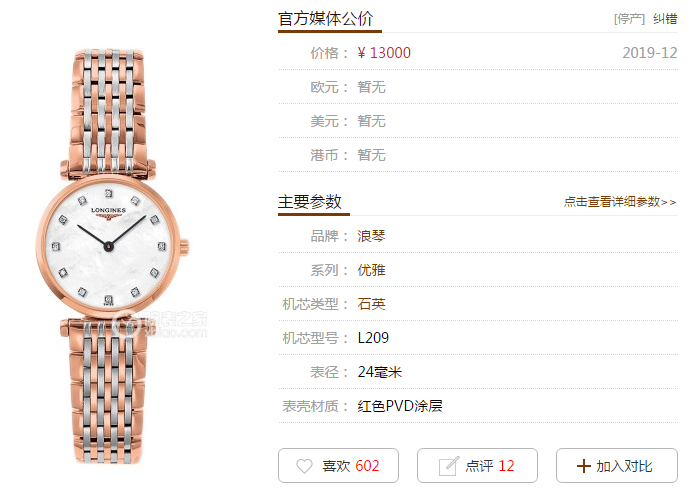This screenshot has width=691, height=498.
Task: Select the 主要参数 section heading
Action: click(309, 202)
